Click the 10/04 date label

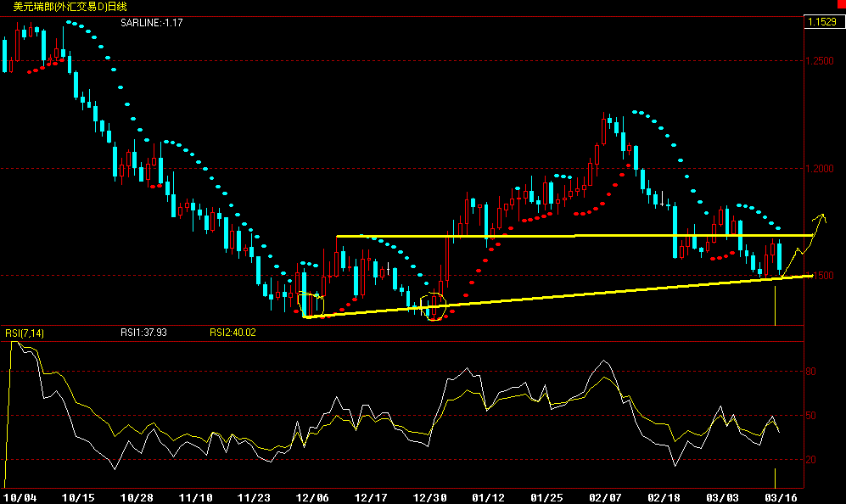(x=20, y=497)
